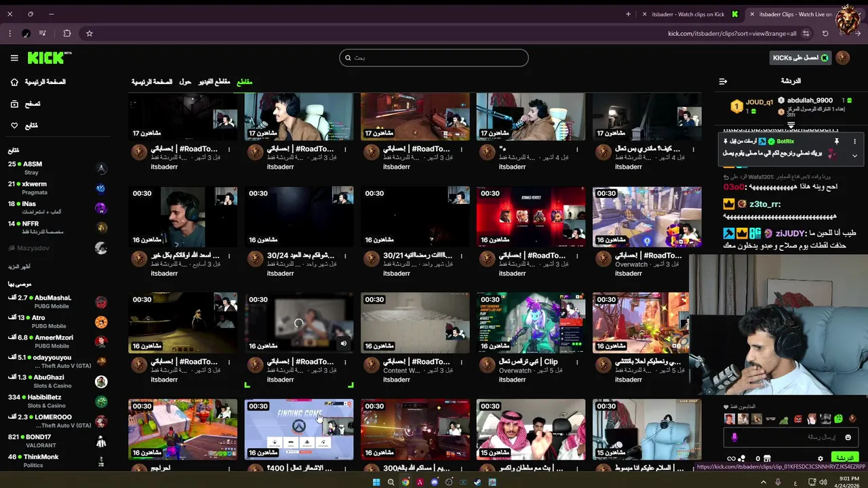Insert the red angry-face emote
Screen dimensions: 868x488
[x=797, y=419]
